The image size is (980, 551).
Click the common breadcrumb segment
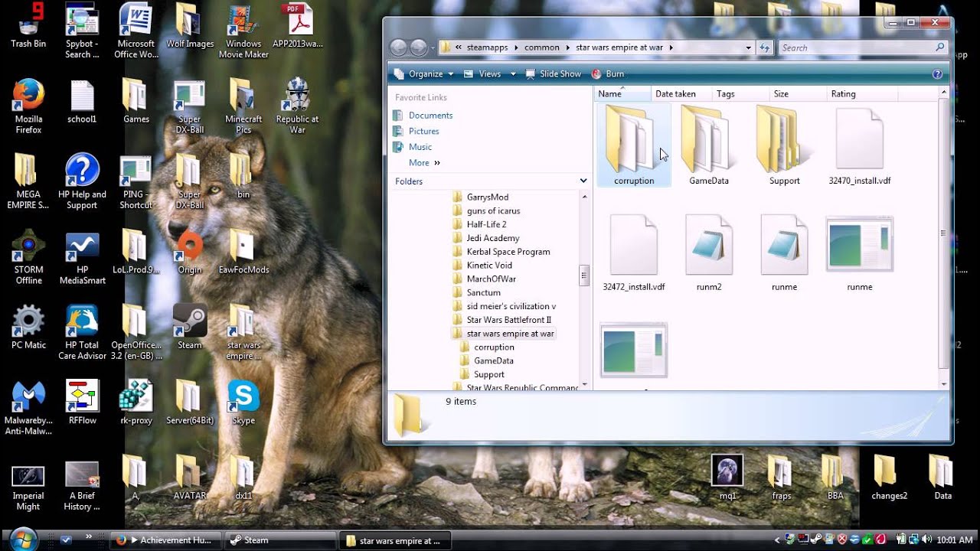[542, 47]
